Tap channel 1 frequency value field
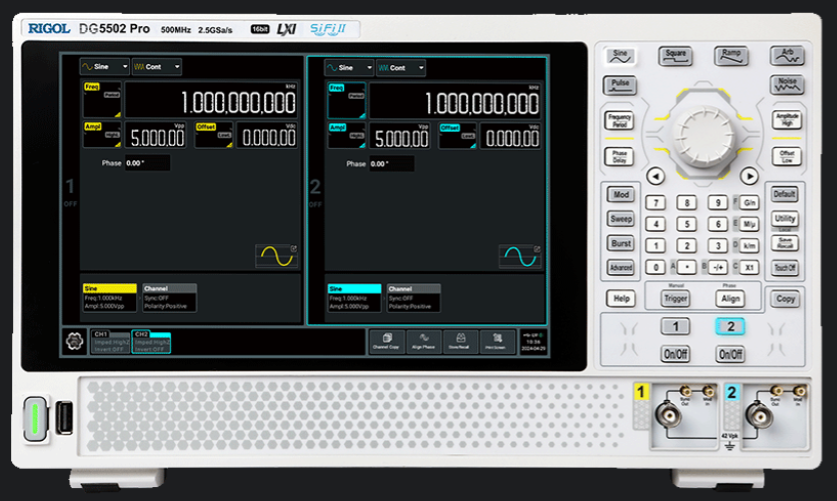837x501 pixels. click(211, 100)
